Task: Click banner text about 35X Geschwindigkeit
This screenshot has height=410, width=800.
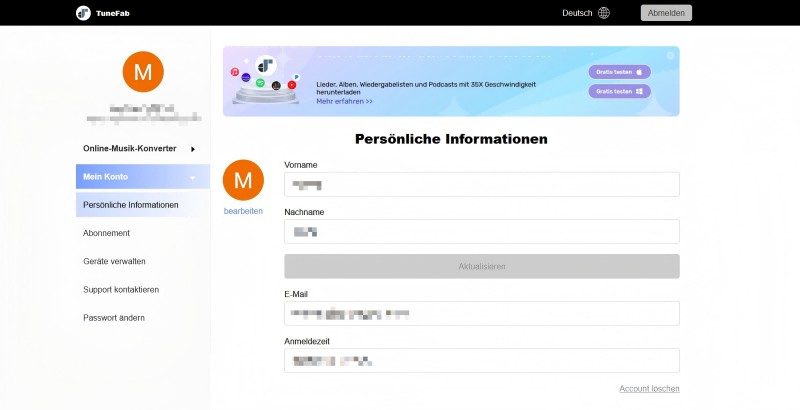Action: tap(426, 88)
